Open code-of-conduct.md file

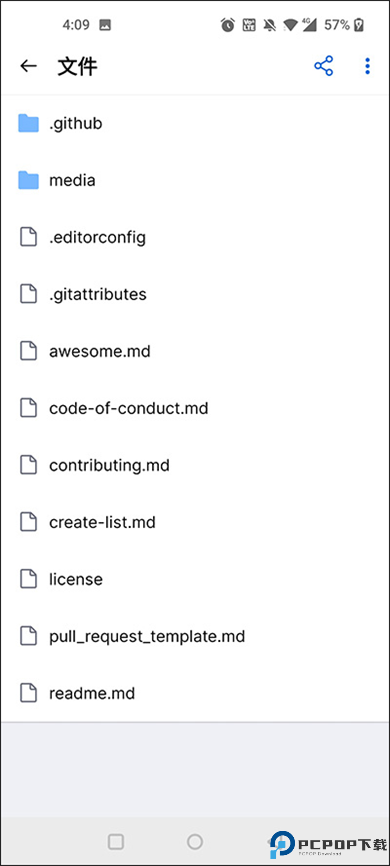coord(195,408)
